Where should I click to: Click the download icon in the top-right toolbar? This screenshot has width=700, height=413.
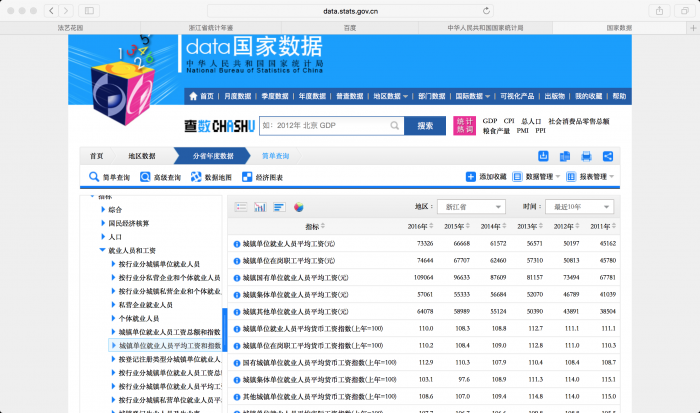click(x=544, y=156)
